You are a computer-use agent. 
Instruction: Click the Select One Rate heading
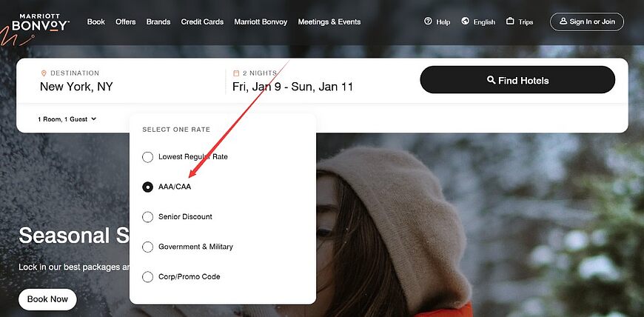click(176, 130)
